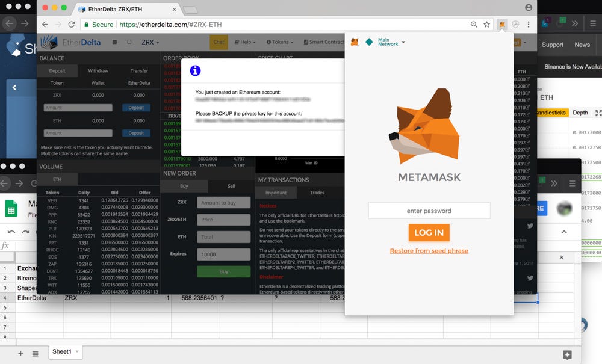The width and height of the screenshot is (602, 364).
Task: Click News in the background ShapeShift window
Action: [582, 45]
